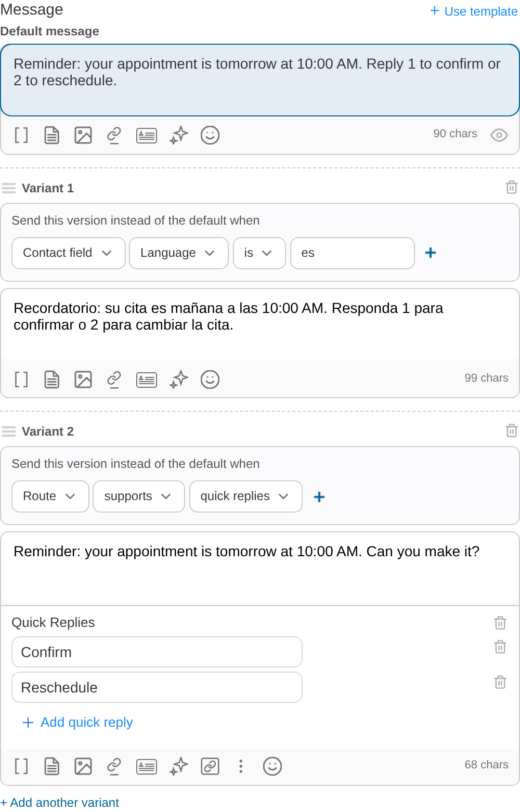Viewport: 520px width, 812px height.
Task: Open emoji picker for Variant 2 message
Action: click(x=272, y=766)
